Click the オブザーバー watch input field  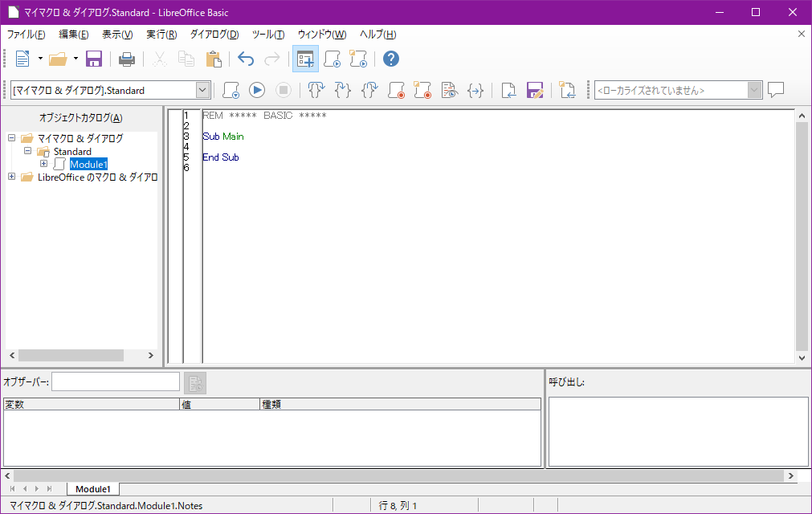(x=116, y=382)
